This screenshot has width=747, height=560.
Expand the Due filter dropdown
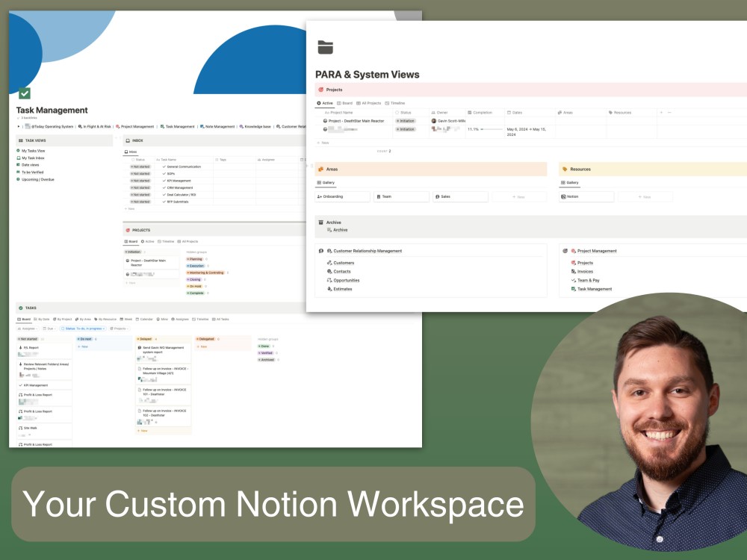point(49,329)
